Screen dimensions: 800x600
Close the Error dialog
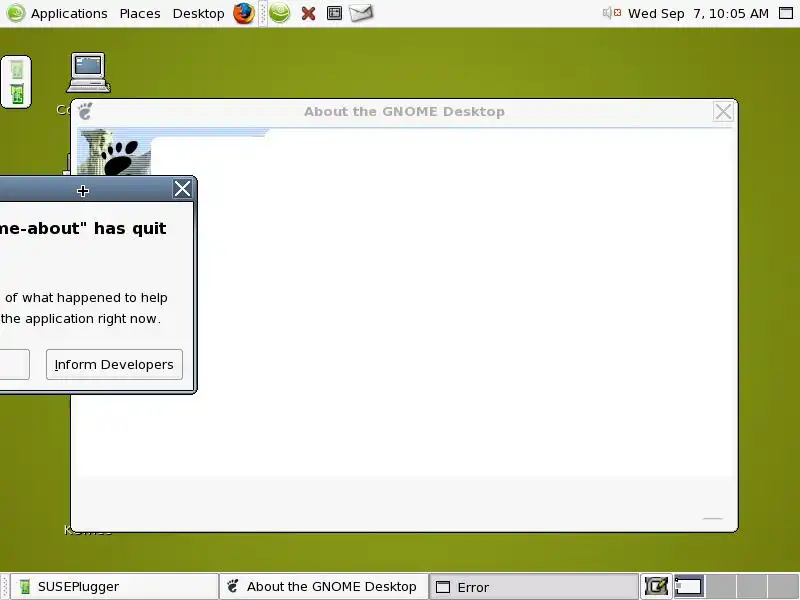[x=182, y=189]
